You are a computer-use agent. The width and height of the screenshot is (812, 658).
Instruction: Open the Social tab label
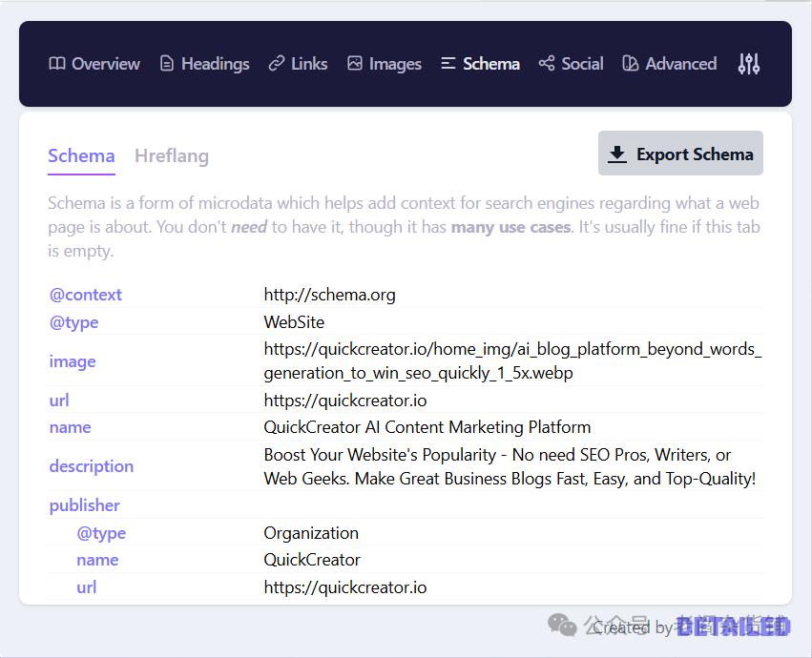click(582, 64)
